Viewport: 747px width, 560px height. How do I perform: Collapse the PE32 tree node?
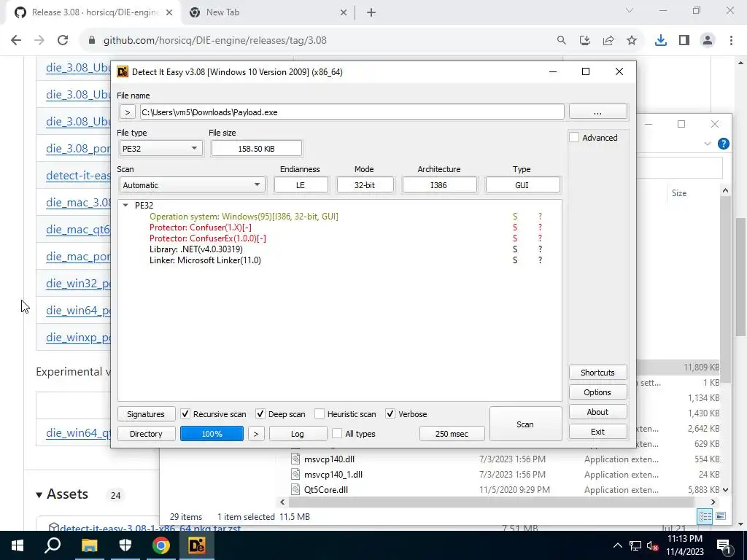[x=125, y=205]
